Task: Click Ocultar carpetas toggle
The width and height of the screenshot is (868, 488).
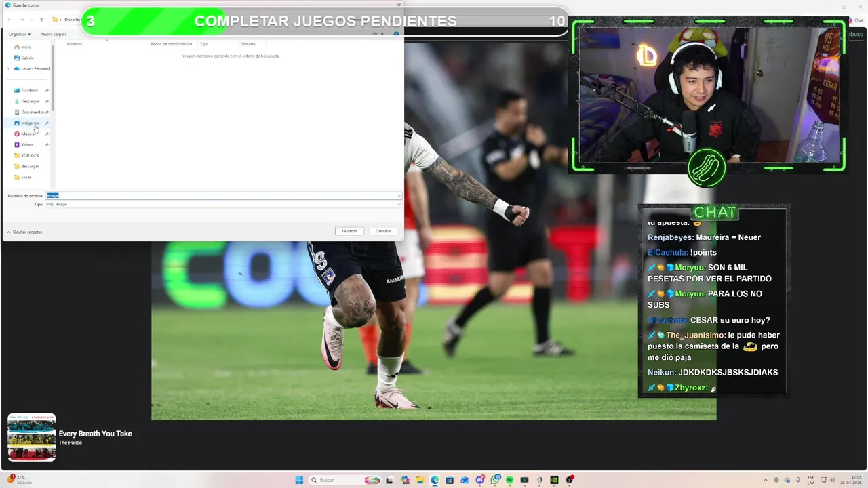Action: click(x=24, y=232)
